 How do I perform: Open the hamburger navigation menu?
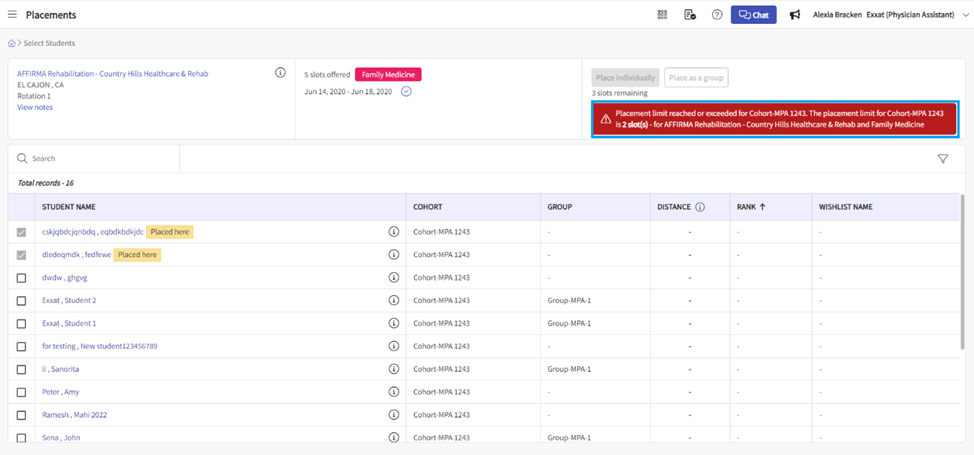tap(12, 15)
